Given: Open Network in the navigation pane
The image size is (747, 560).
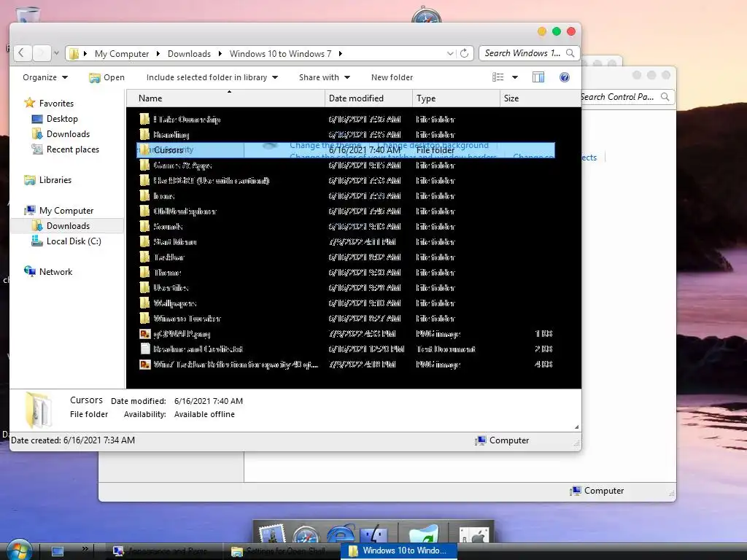Looking at the screenshot, I should (x=55, y=271).
